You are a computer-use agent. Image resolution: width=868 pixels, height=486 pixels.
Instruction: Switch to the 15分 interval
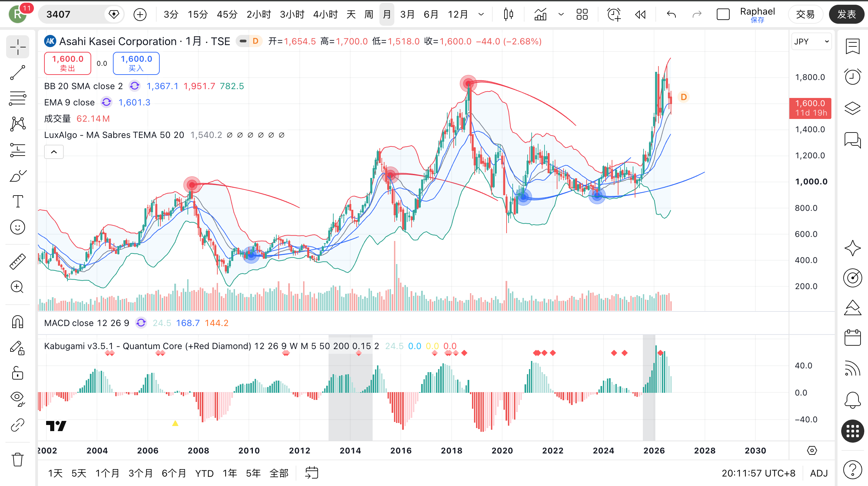coord(198,14)
